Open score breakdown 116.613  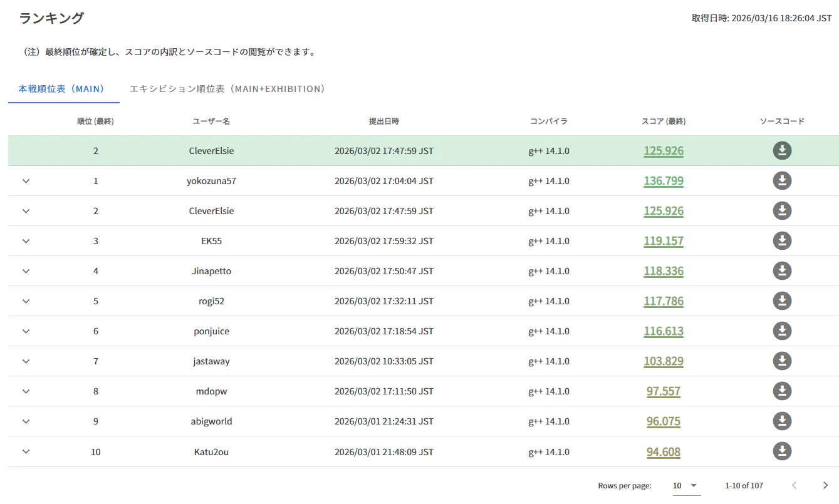pyautogui.click(x=664, y=331)
